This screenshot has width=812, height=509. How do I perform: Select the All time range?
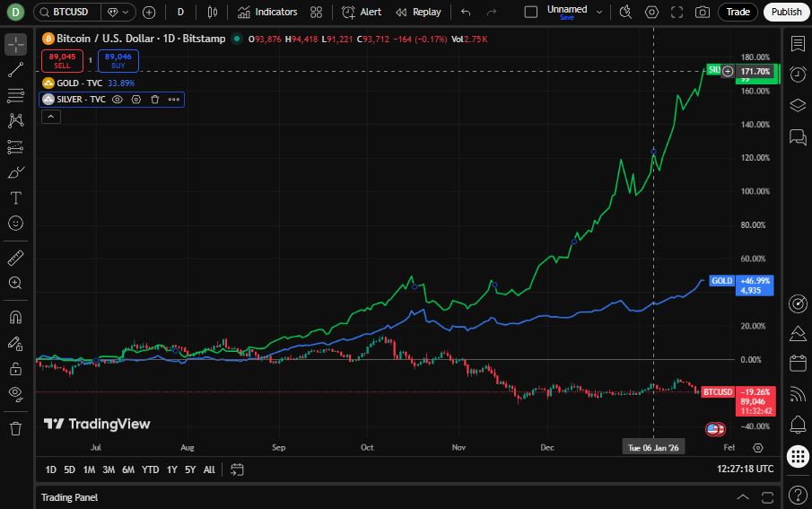[209, 470]
